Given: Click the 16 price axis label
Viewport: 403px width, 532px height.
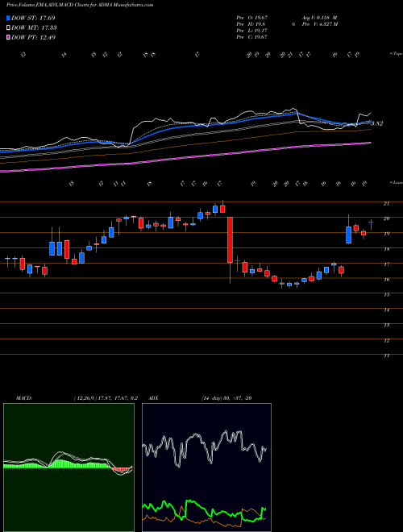Looking at the screenshot, I should point(386,280).
